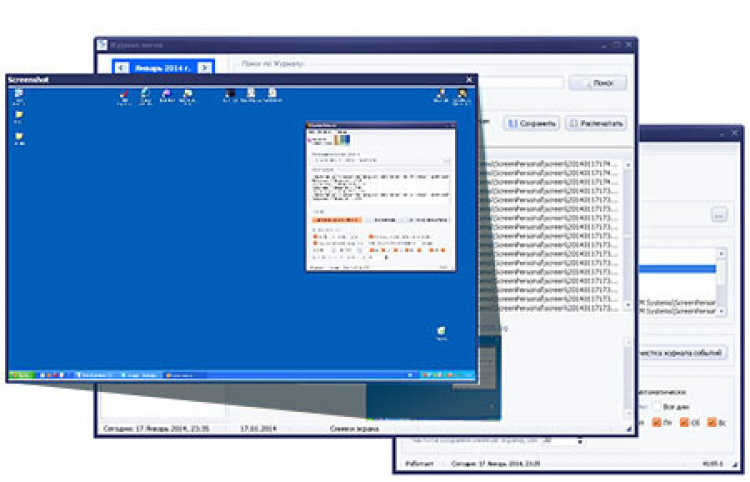Click the Очистка журнала событий button
The height and width of the screenshot is (482, 750).
[683, 353]
